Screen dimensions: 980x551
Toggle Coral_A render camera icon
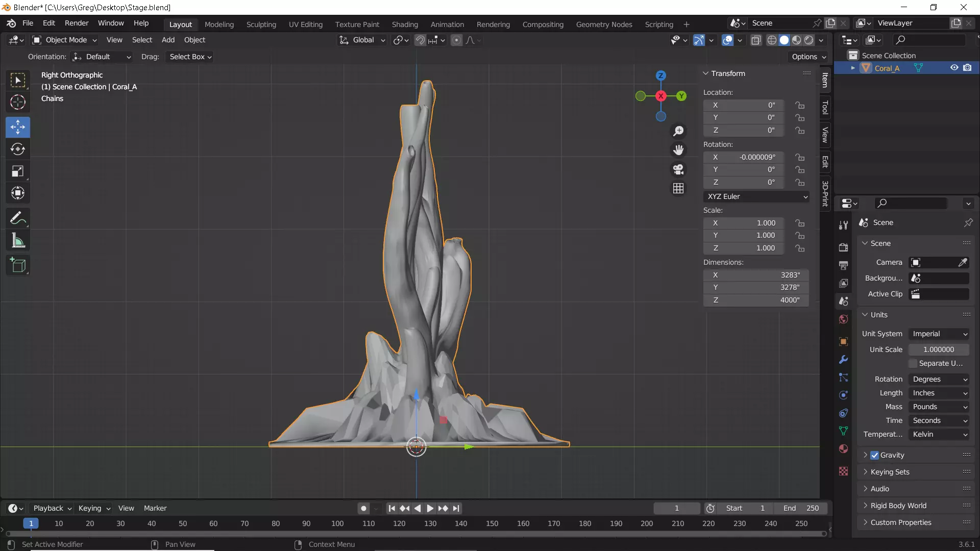[967, 68]
